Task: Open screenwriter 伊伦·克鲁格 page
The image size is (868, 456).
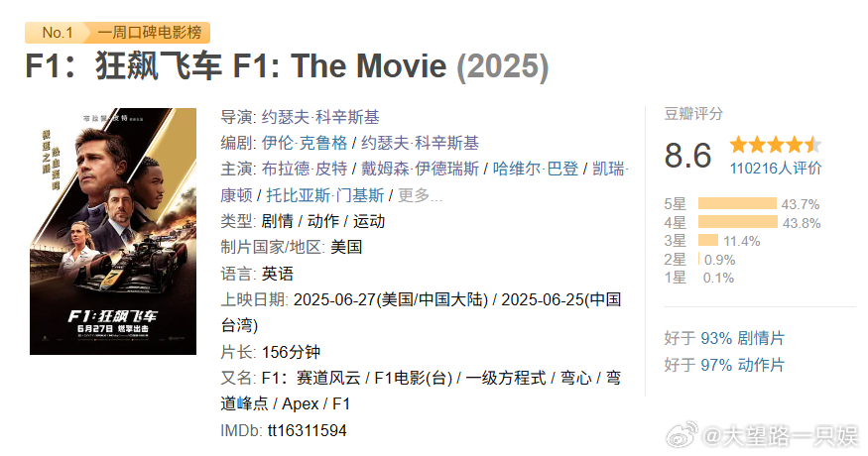Action: tap(305, 144)
